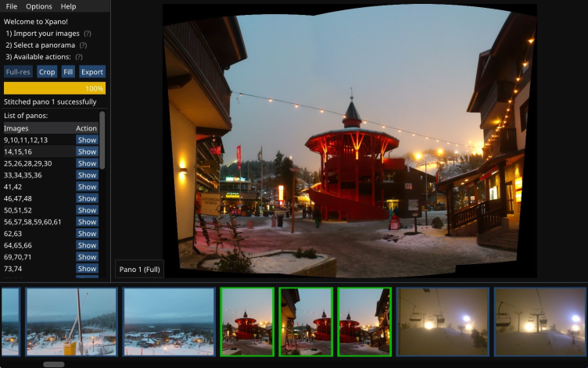Screen dimensions: 588x368
Task: Open the Help menu
Action: pos(68,6)
